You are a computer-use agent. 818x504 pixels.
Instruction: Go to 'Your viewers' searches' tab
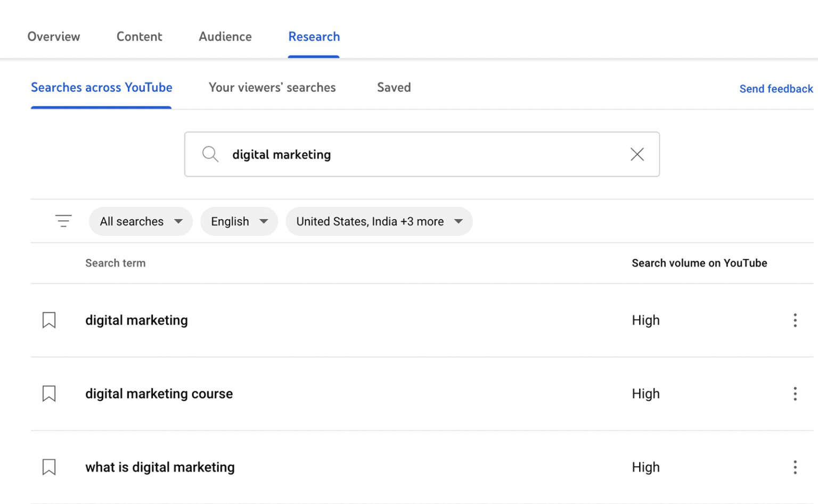(x=272, y=87)
